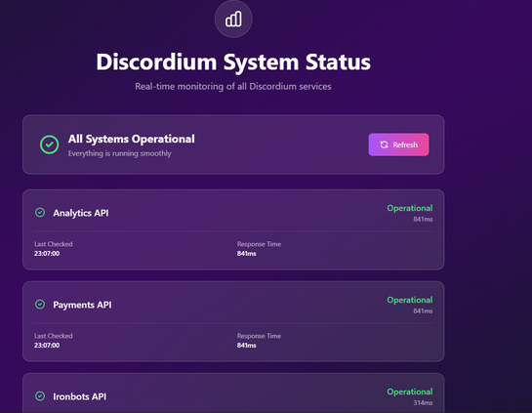Open the Analytics API service name
Image resolution: width=532 pixels, height=413 pixels.
tap(81, 213)
